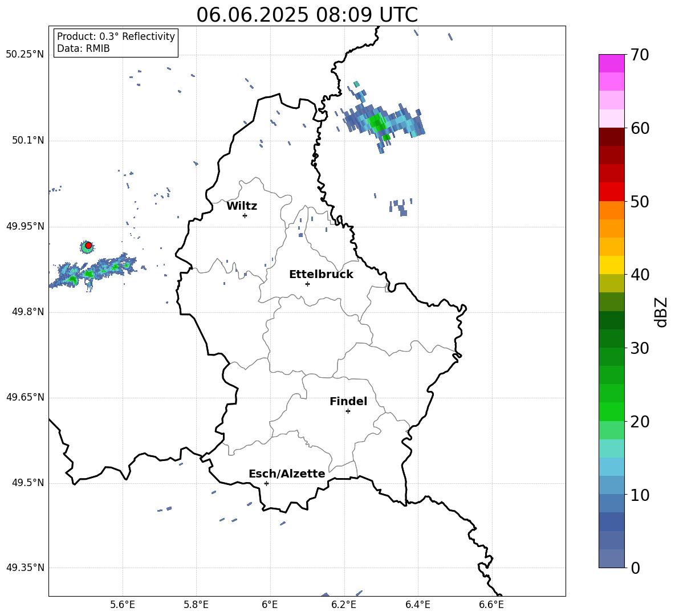This screenshot has width=675, height=616.
Task: Click the 49.8°N latitude label
Action: click(27, 312)
